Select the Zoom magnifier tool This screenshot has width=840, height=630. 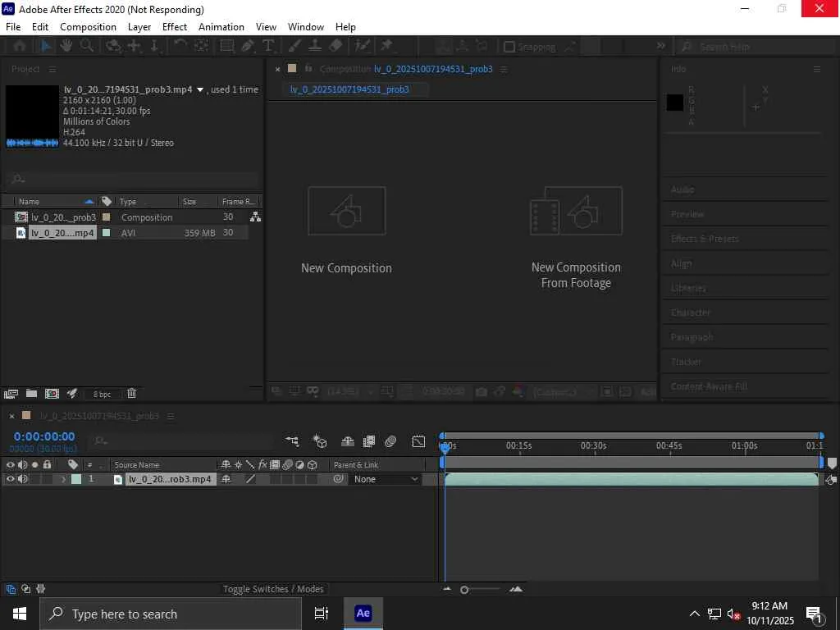(x=86, y=47)
